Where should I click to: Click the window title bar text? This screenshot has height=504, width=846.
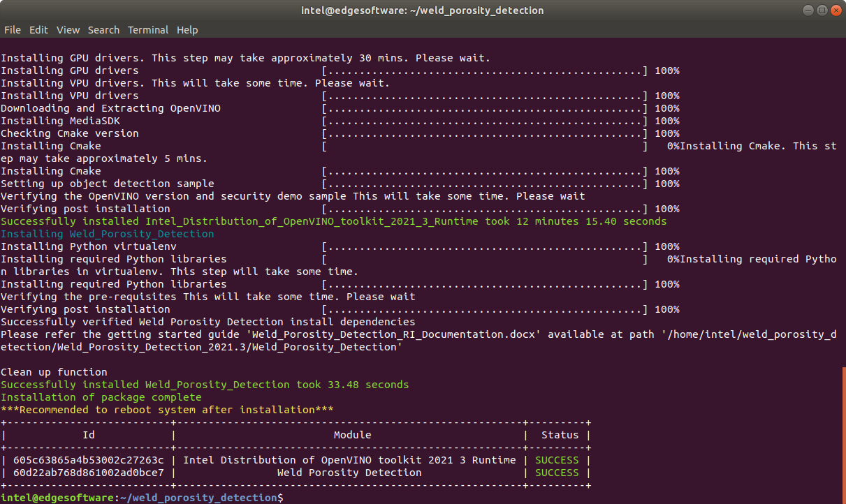(x=422, y=10)
